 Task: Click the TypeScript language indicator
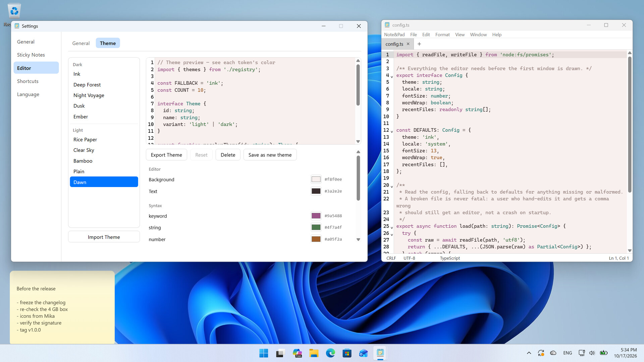450,258
